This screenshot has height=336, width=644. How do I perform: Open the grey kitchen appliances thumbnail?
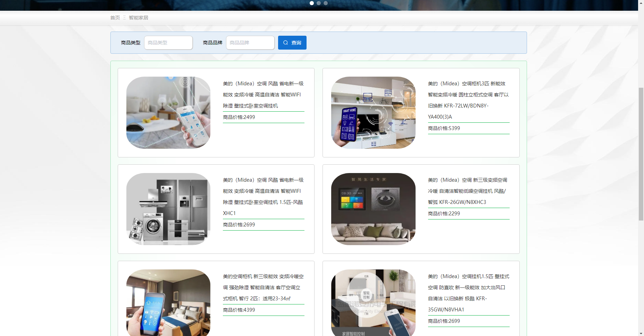tap(168, 209)
